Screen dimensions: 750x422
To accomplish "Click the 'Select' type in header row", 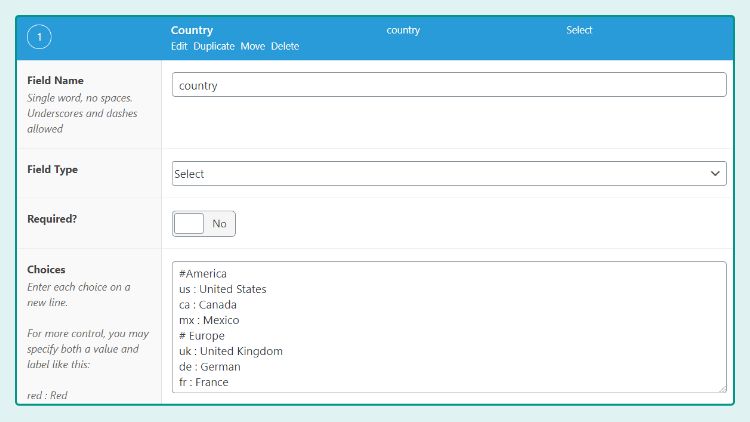I will [579, 30].
